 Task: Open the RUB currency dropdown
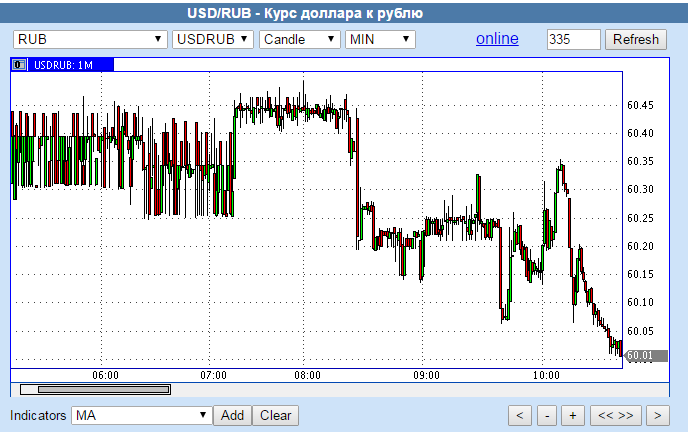pyautogui.click(x=90, y=39)
